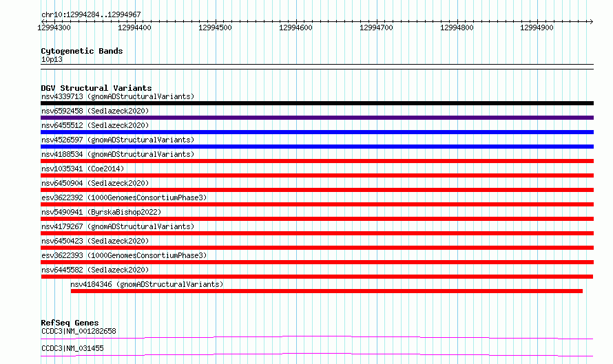Click the nsv6455512 blue variant bar
613x364 pixels.
[317, 132]
